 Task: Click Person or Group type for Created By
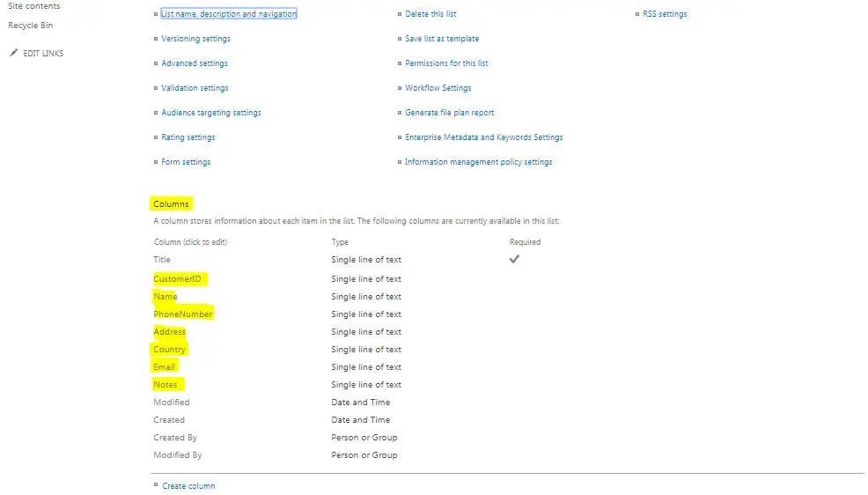pos(364,438)
